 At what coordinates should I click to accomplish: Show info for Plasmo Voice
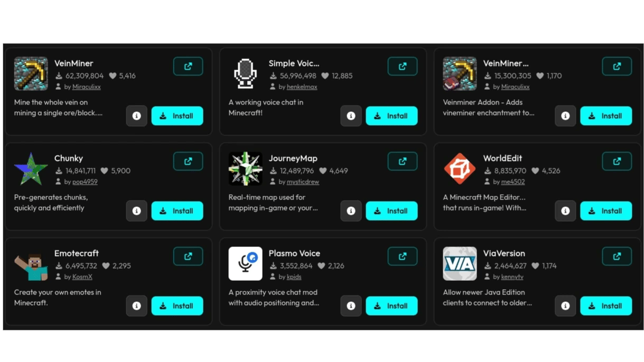[351, 306]
